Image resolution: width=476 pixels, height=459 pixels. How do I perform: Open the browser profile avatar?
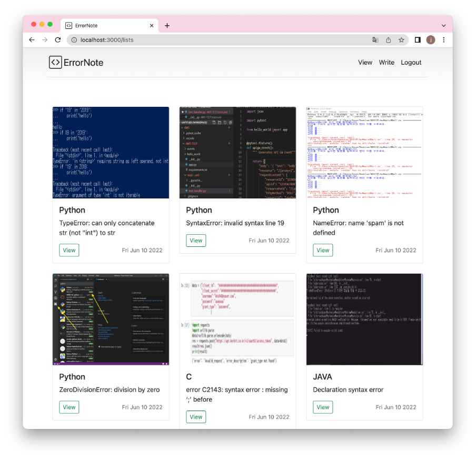click(x=430, y=39)
